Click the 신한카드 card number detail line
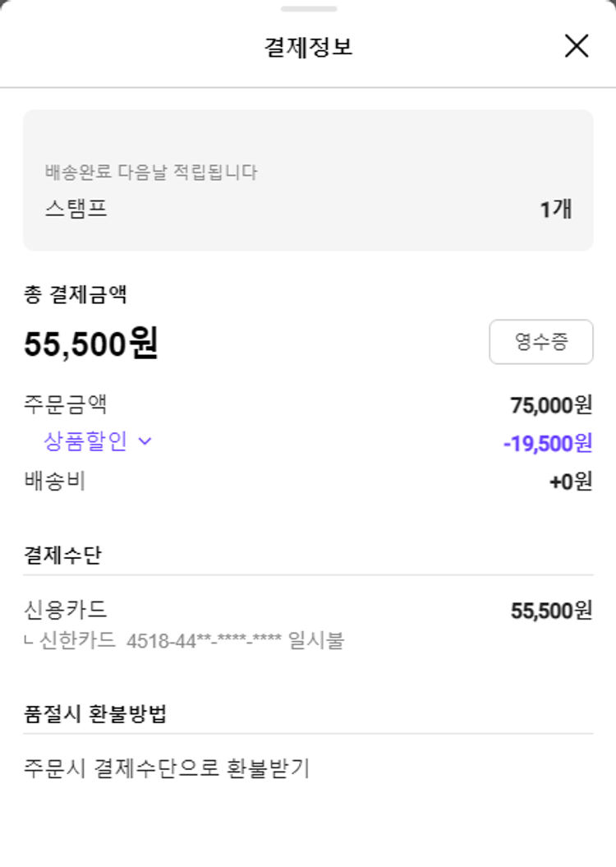Screen dimensions: 616x867 (x=185, y=640)
